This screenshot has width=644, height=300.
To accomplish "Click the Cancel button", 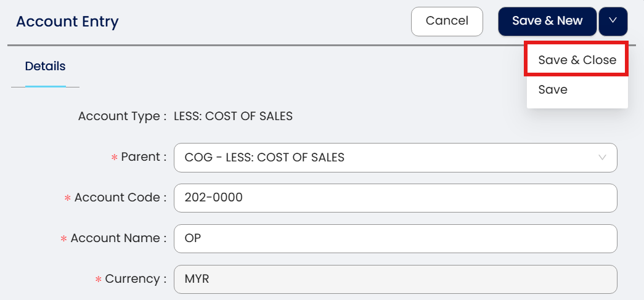I will pos(447,21).
